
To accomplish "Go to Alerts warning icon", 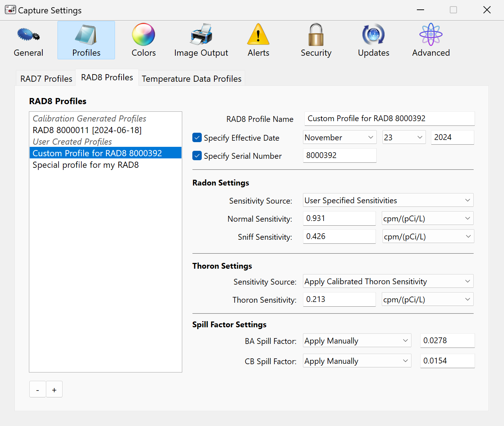I will (258, 35).
